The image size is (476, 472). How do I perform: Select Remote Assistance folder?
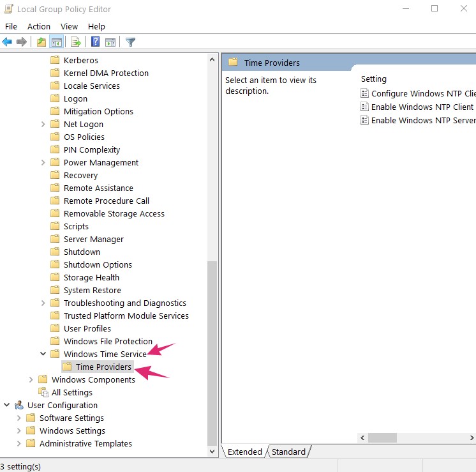click(x=98, y=188)
